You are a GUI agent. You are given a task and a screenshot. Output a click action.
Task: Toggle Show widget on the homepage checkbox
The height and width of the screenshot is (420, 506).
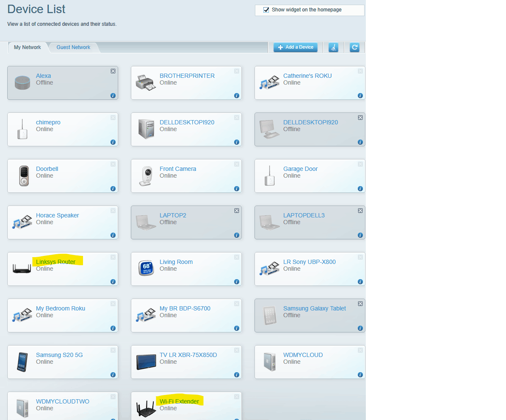pyautogui.click(x=266, y=10)
